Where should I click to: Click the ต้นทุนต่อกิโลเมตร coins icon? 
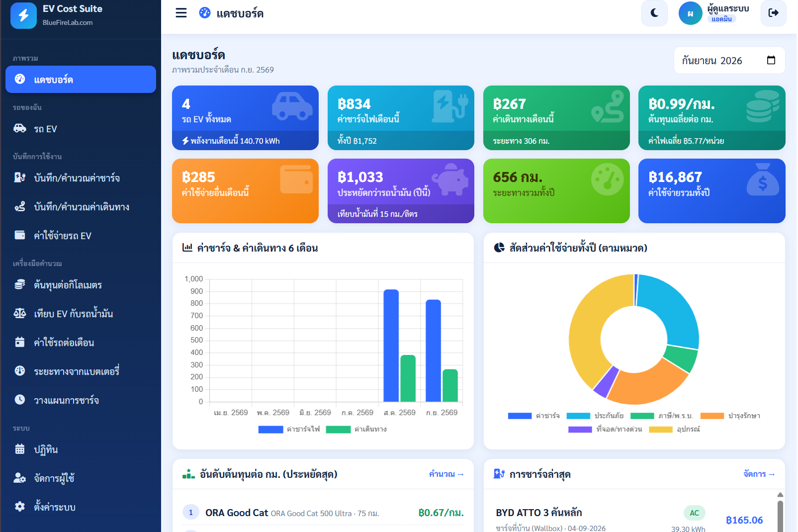point(20,284)
